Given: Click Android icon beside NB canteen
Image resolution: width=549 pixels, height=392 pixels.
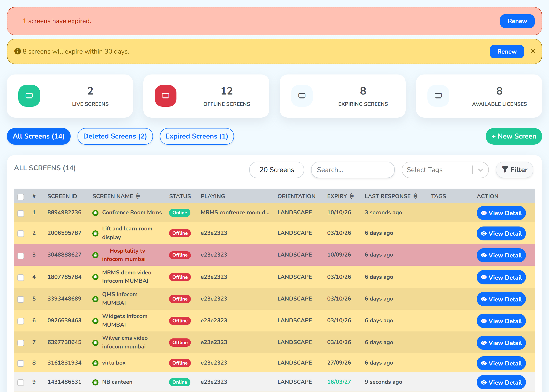Looking at the screenshot, I should [95, 382].
